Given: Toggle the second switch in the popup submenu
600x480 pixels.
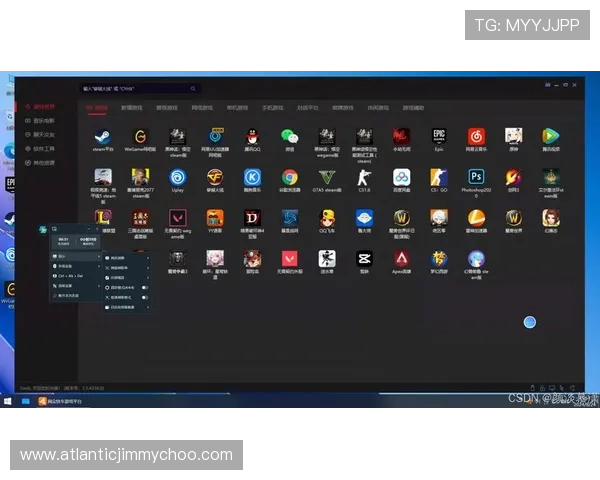Looking at the screenshot, I should coord(146,296).
